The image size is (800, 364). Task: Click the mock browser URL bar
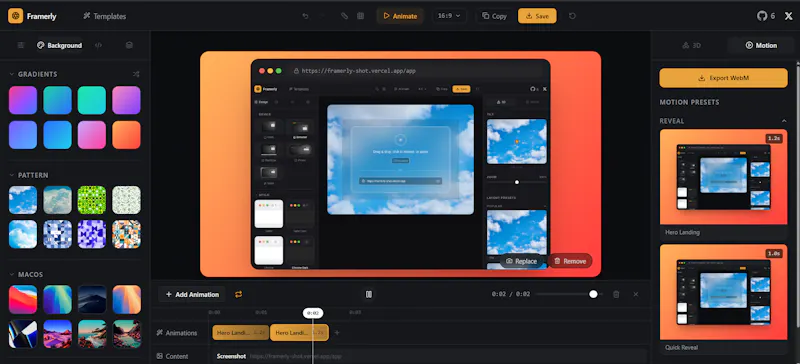pyautogui.click(x=417, y=71)
